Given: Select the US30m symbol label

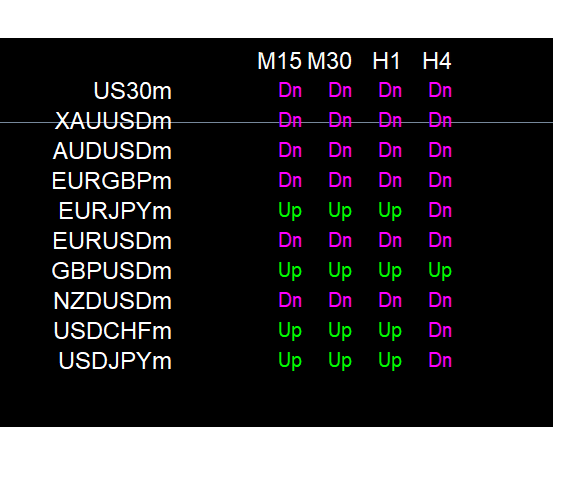Looking at the screenshot, I should click(x=133, y=91).
